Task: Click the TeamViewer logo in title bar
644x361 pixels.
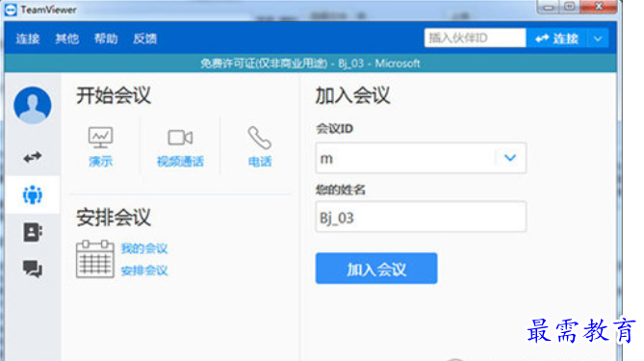Action: 11,10
